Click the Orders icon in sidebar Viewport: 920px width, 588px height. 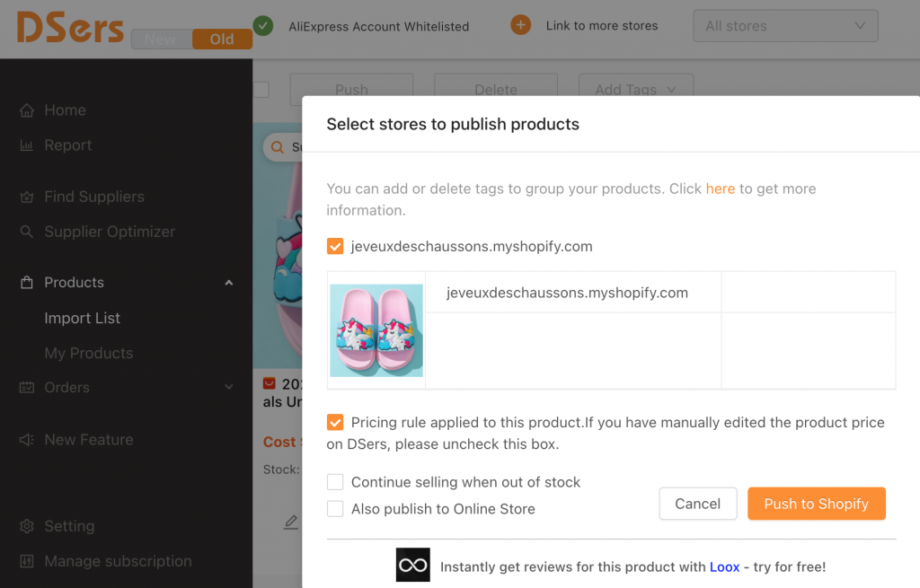[x=27, y=388]
